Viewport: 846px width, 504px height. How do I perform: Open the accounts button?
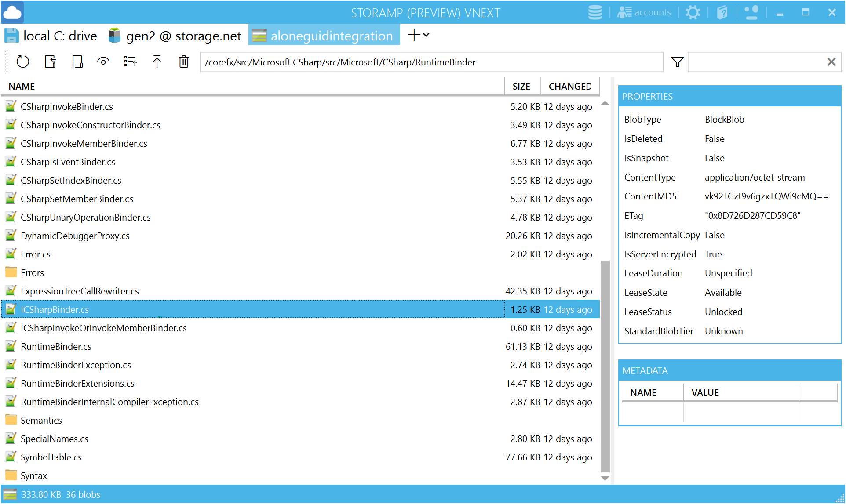coord(644,12)
